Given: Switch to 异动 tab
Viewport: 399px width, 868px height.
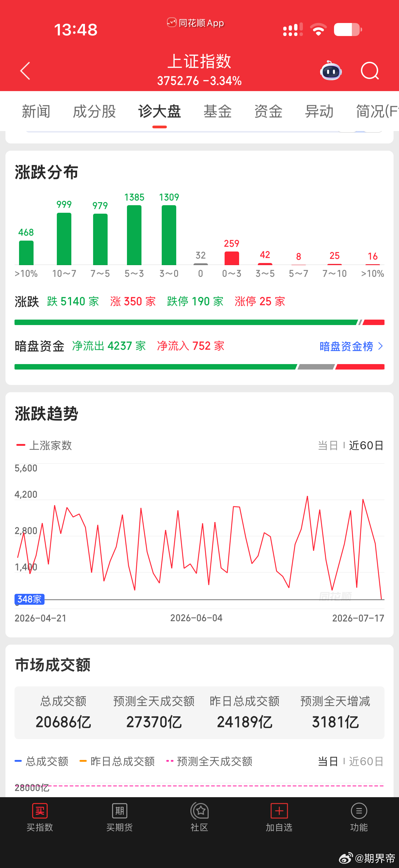Looking at the screenshot, I should (319, 111).
